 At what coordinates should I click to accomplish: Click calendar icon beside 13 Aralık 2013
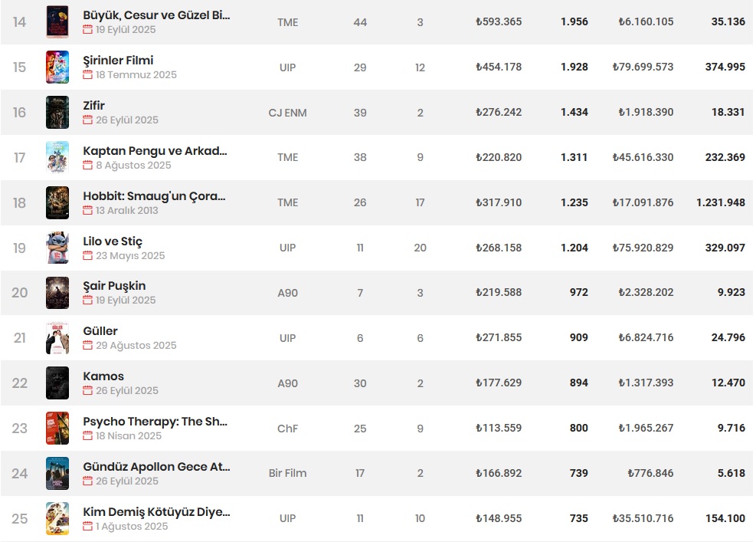(x=88, y=210)
